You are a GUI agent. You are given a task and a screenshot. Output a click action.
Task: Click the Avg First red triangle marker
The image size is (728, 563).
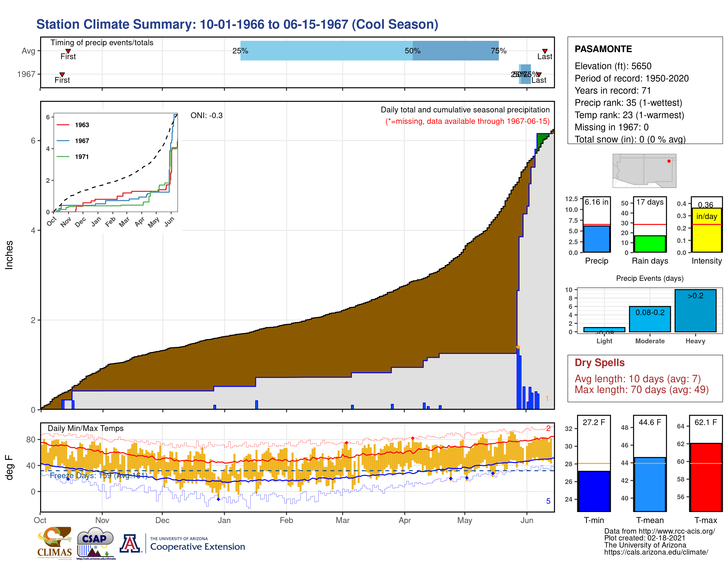(68, 51)
